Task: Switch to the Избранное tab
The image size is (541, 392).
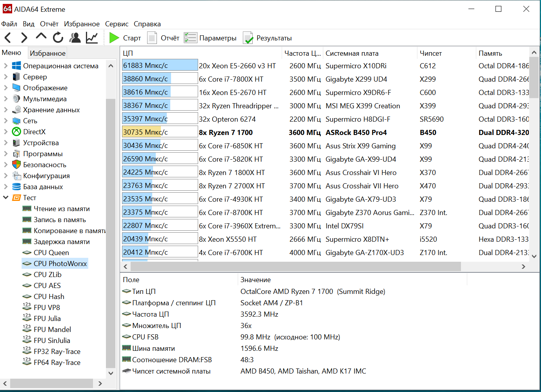Action: 48,53
